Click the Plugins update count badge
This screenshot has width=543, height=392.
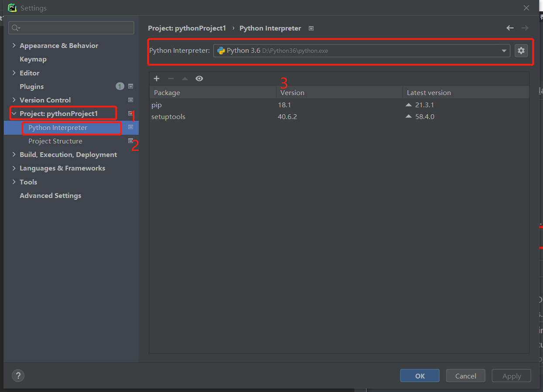tap(120, 86)
